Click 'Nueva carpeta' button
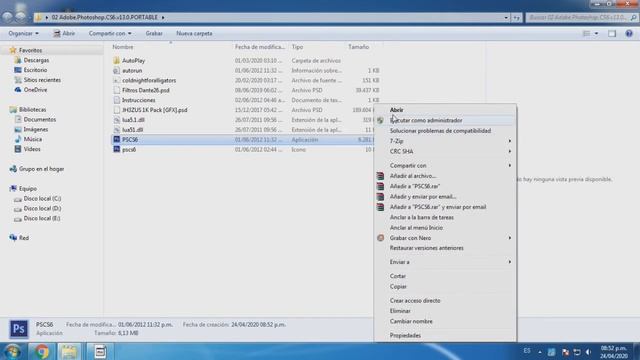This screenshot has width=640, height=360. click(194, 33)
